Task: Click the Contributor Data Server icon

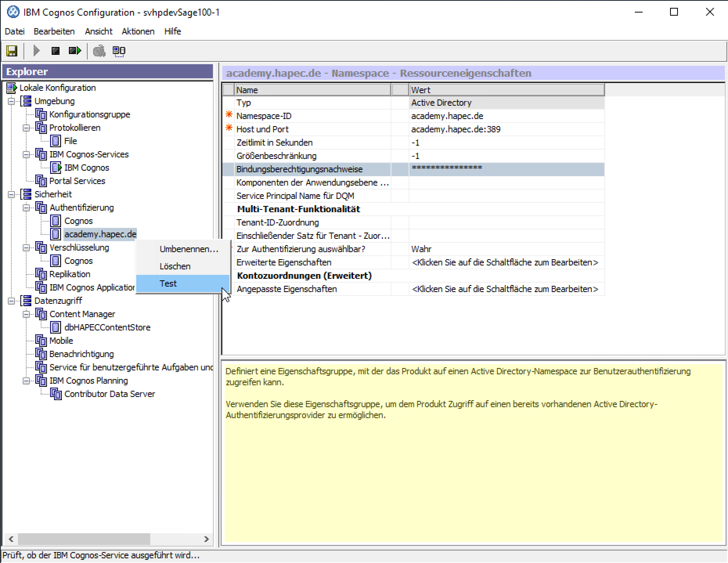Action: 56,394
